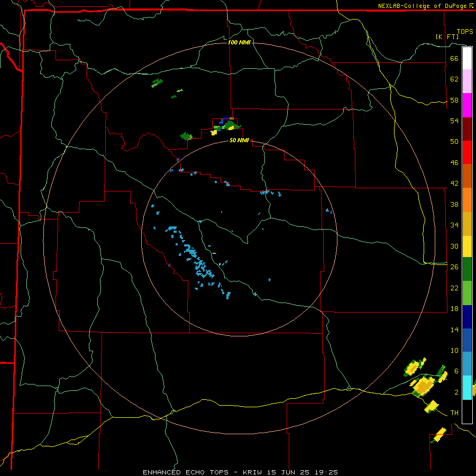Viewport: 476px width, 476px height.
Task: Click the medium blue legend swatch
Action: pyautogui.click(x=467, y=340)
